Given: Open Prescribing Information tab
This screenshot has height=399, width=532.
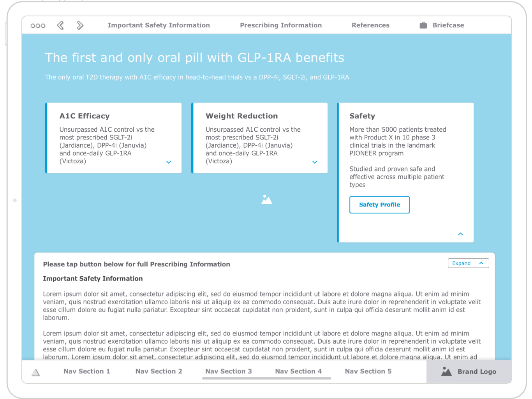Looking at the screenshot, I should point(281,25).
